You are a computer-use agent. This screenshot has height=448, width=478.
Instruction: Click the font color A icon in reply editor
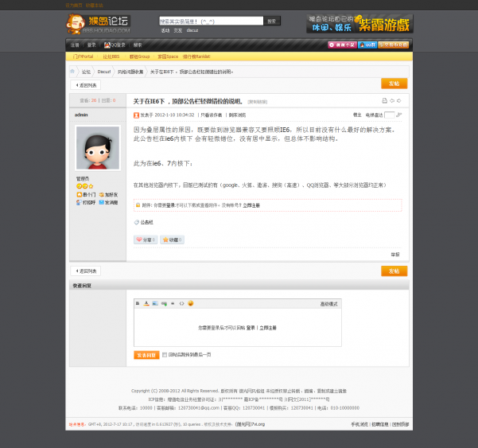[x=146, y=303]
